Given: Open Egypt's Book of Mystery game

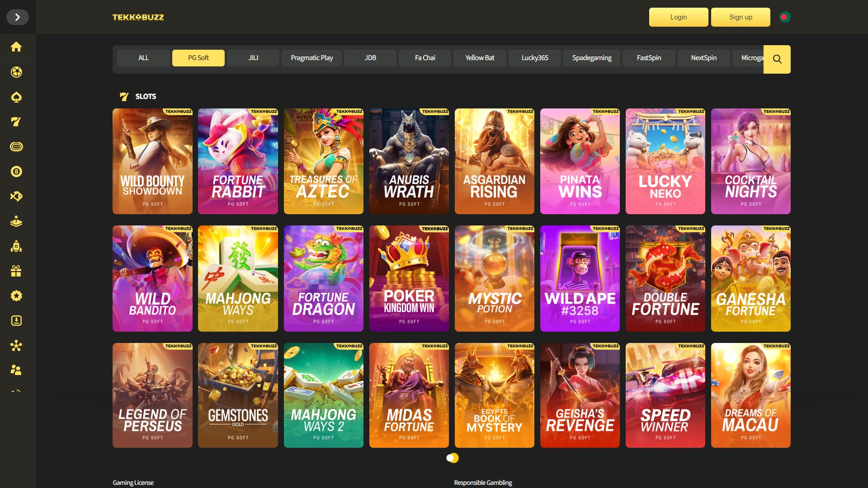Looking at the screenshot, I should tap(495, 395).
